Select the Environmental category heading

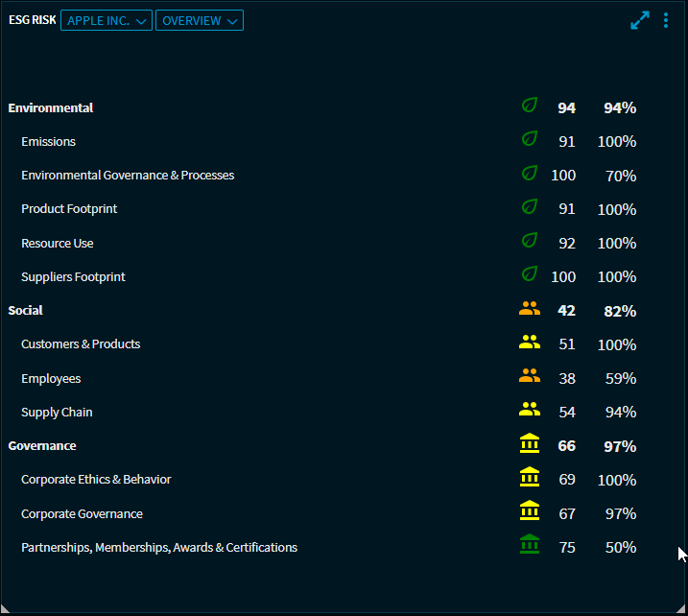pos(51,107)
